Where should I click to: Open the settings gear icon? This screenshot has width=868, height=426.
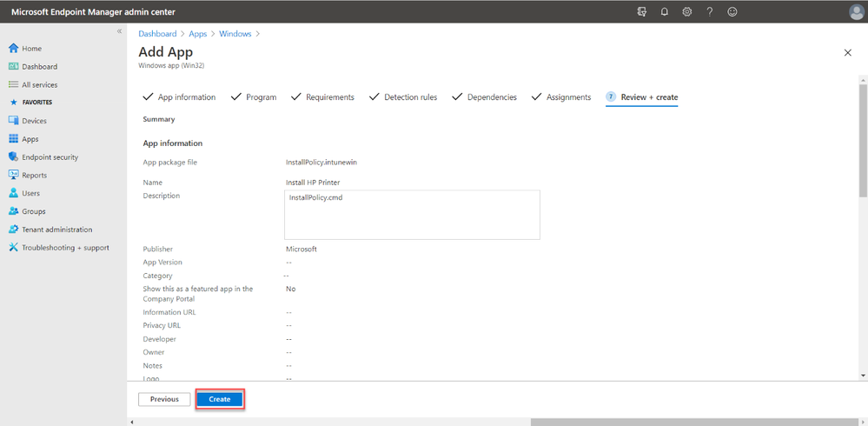(x=687, y=11)
